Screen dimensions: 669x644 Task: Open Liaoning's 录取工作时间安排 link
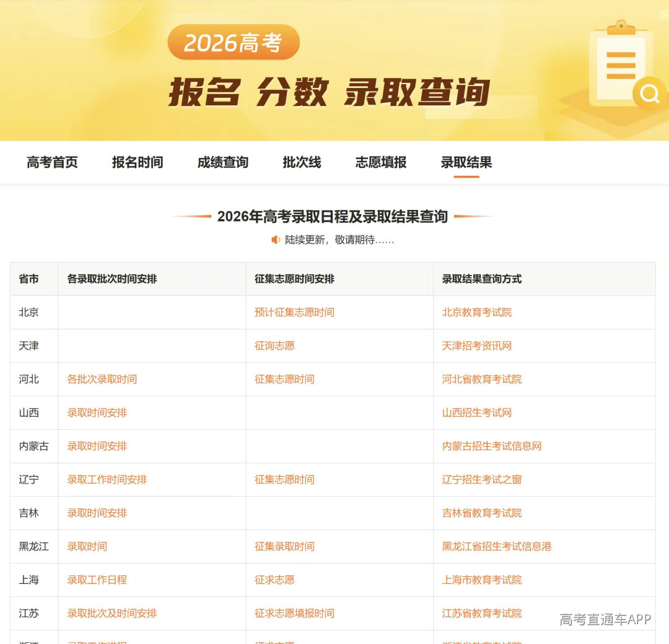click(107, 480)
